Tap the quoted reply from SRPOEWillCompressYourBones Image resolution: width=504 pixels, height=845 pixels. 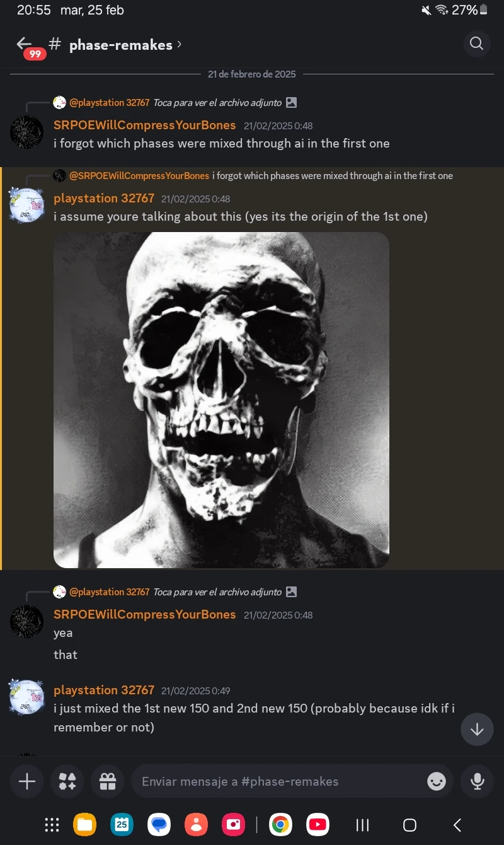(x=252, y=175)
